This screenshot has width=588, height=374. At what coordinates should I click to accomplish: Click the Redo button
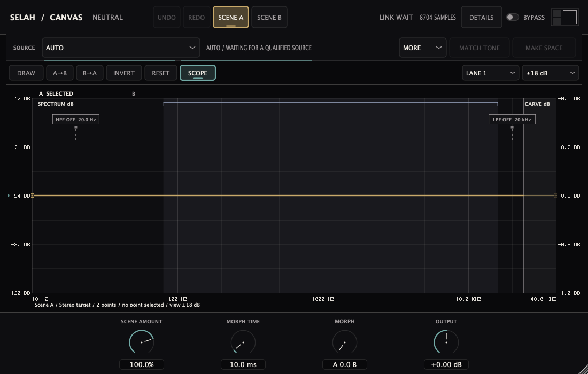(x=197, y=17)
